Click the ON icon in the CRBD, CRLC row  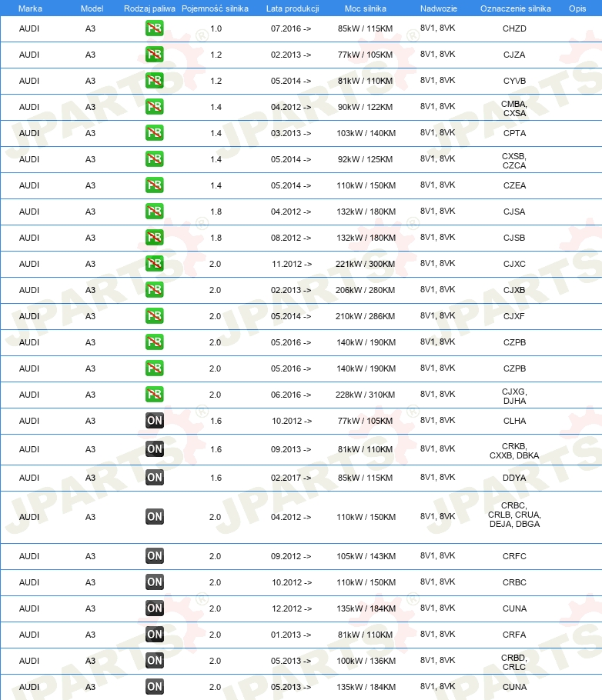[154, 660]
